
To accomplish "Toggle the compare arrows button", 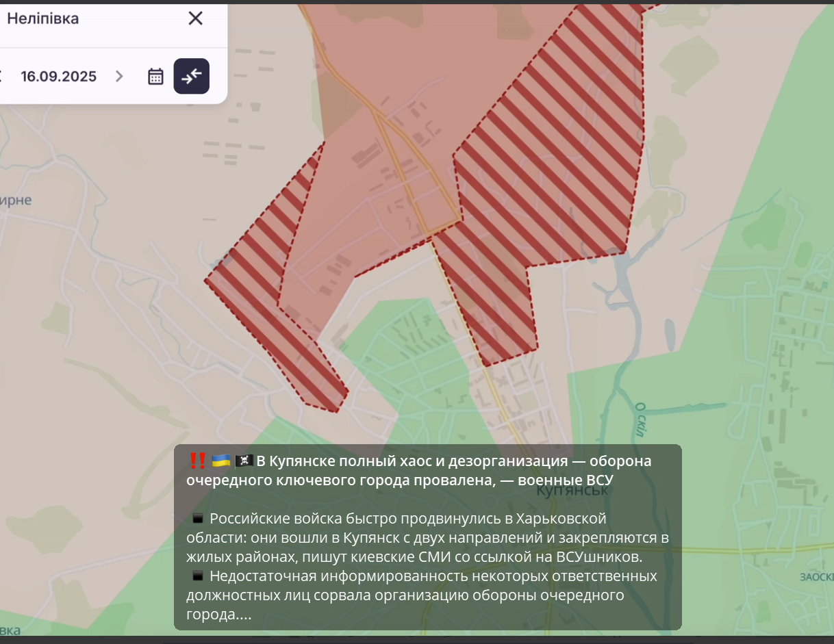I will [191, 76].
